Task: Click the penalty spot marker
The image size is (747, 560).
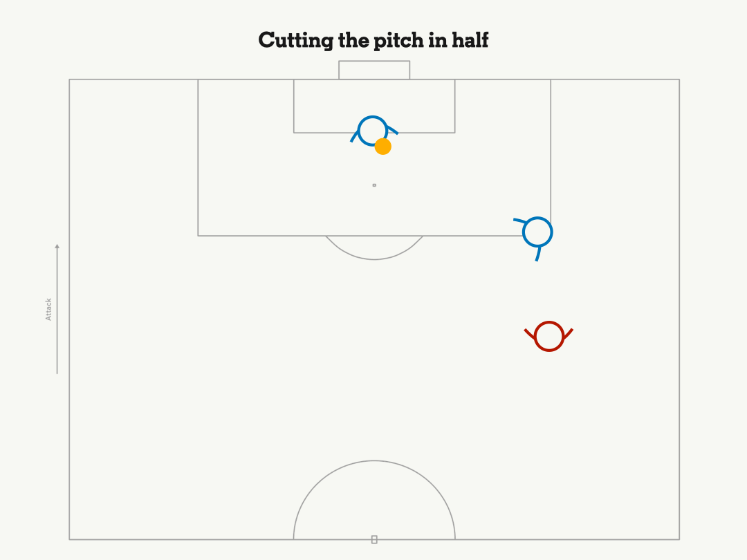Action: [374, 185]
